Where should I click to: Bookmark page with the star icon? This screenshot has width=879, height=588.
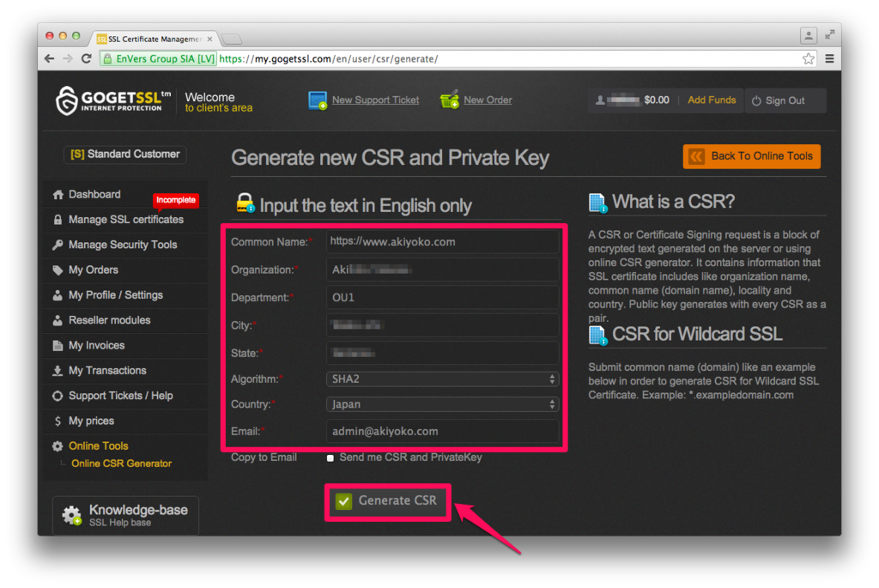[x=808, y=58]
